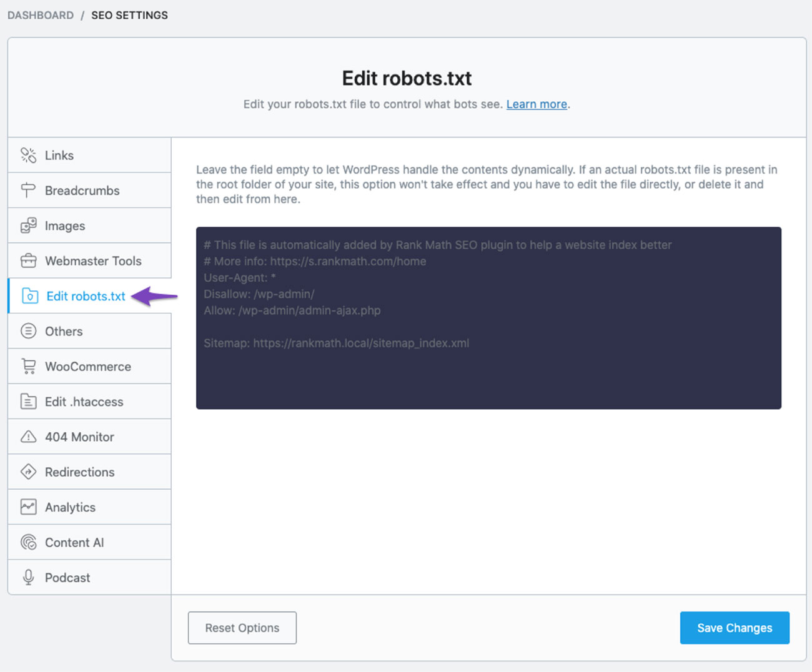Click the Links broken-chain icon
The width and height of the screenshot is (812, 672).
(28, 155)
